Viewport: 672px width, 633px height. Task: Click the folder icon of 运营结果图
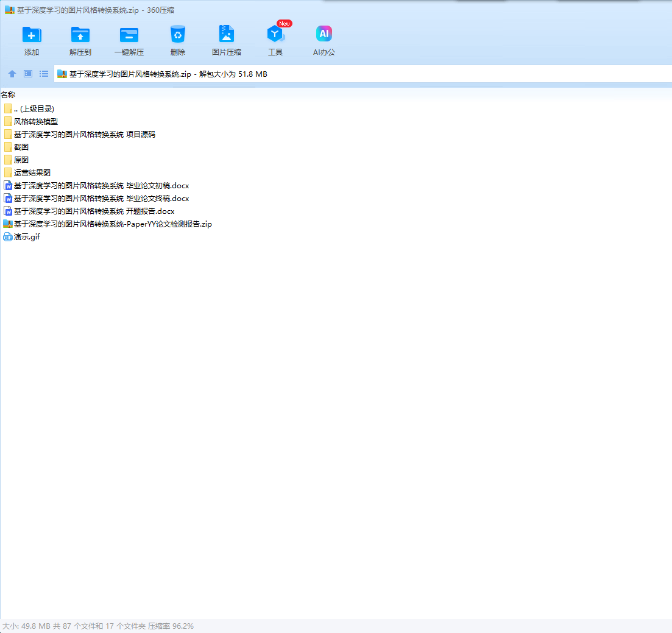point(8,172)
